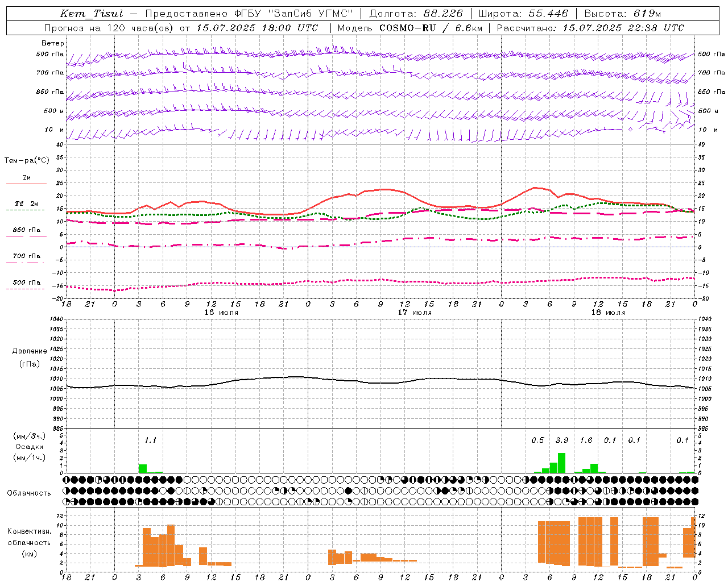728x582 pixels.
Task: Select the provider text "ЗапСиб УГМС"
Action: 310,14
